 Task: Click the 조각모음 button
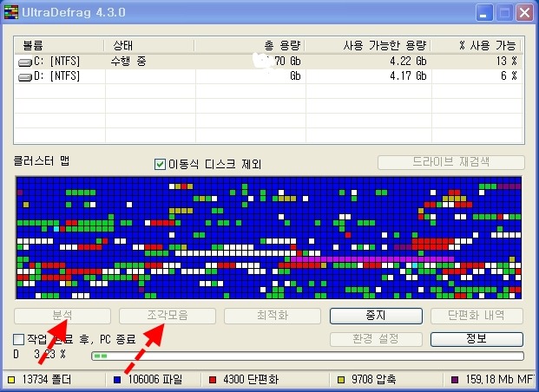tap(168, 316)
